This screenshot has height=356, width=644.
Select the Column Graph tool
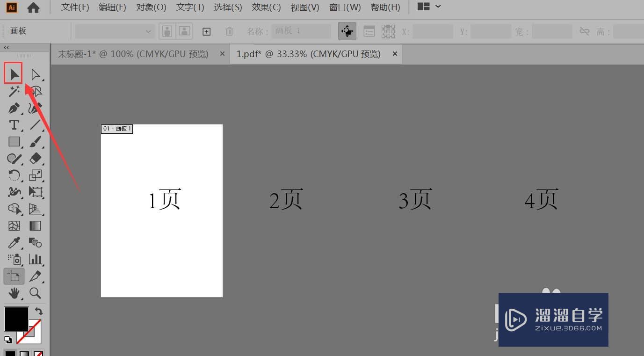pyautogui.click(x=36, y=259)
